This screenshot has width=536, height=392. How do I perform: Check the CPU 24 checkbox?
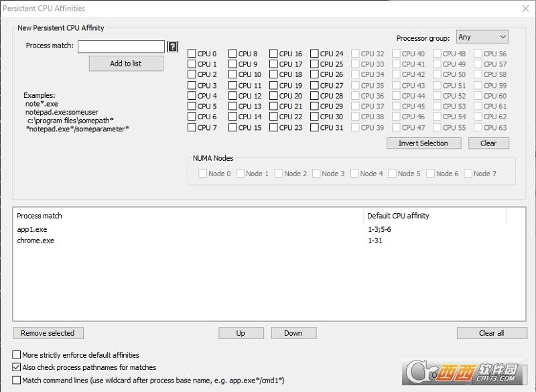point(314,54)
